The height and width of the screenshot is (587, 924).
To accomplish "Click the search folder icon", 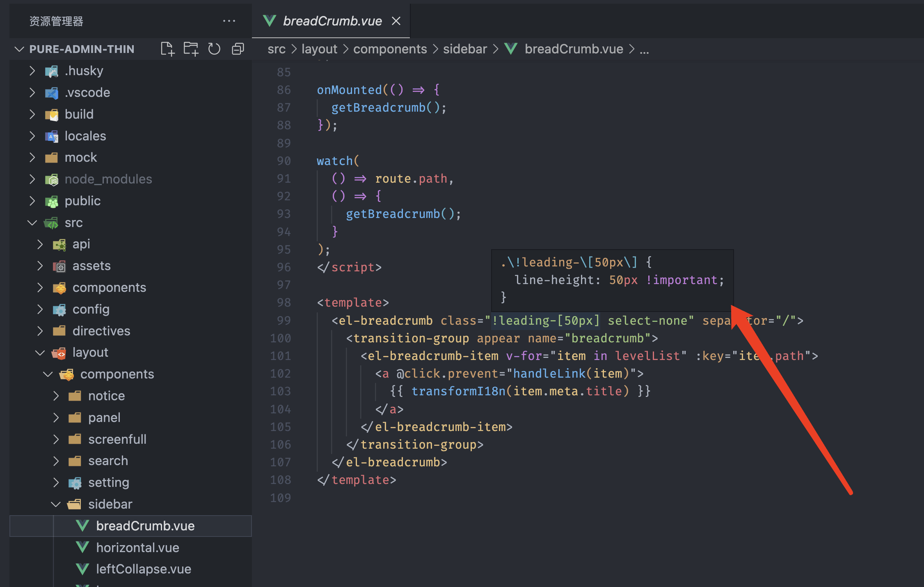I will 75,461.
